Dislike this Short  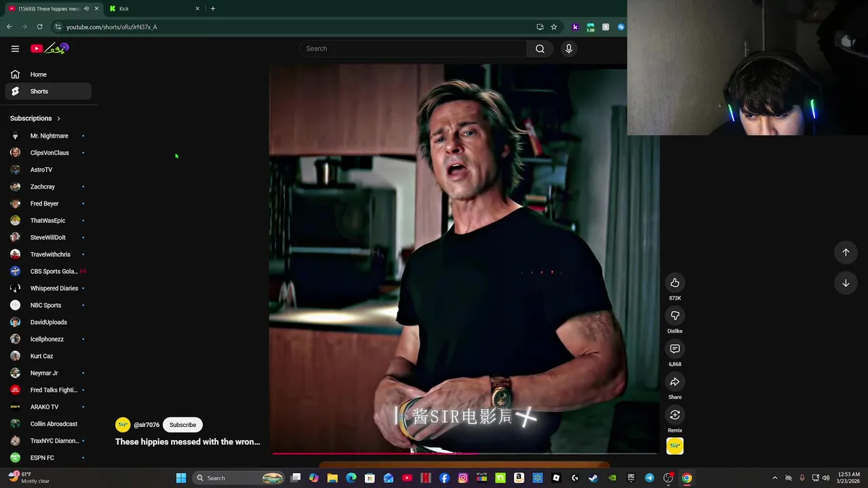[x=675, y=316]
